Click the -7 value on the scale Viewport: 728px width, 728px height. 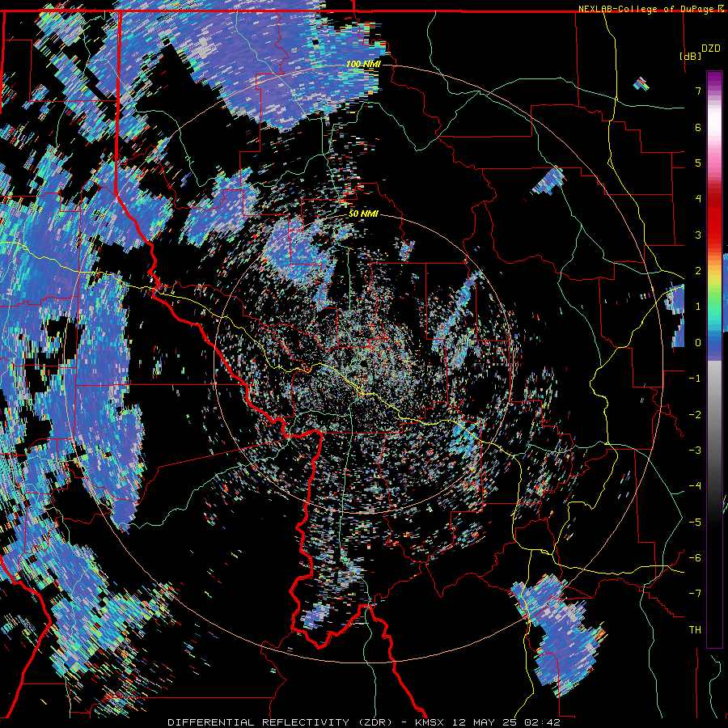[x=695, y=594]
